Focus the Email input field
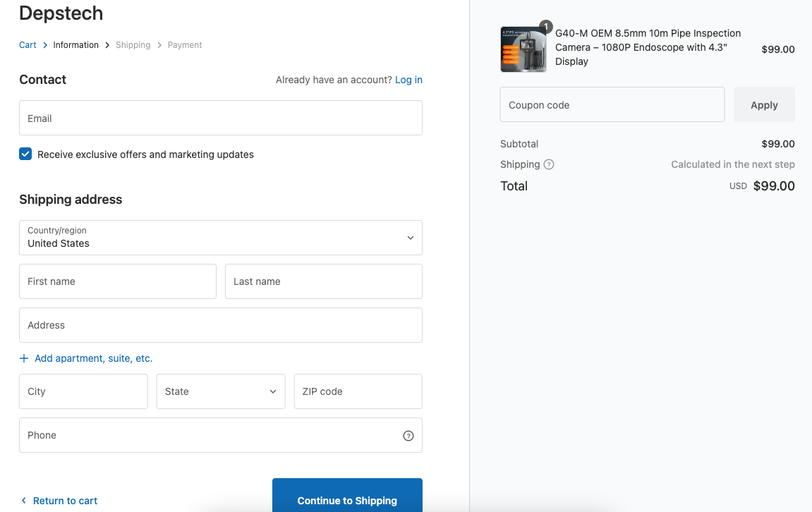Screen dimensions: 812x512 (220, 118)
